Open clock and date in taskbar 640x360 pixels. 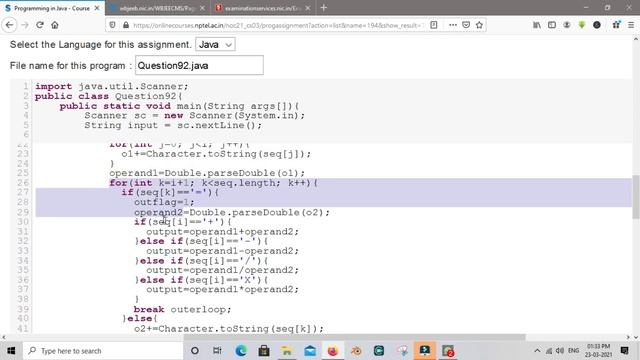click(598, 351)
